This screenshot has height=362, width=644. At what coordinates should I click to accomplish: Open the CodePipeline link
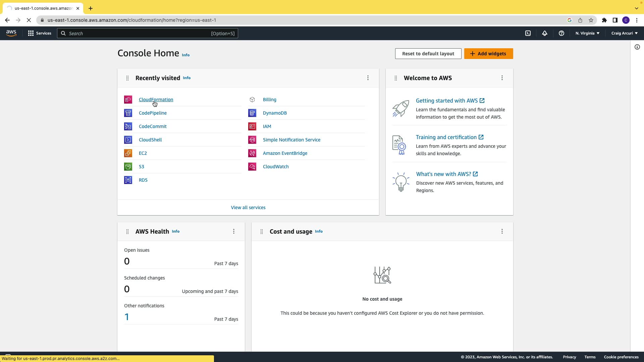click(153, 113)
